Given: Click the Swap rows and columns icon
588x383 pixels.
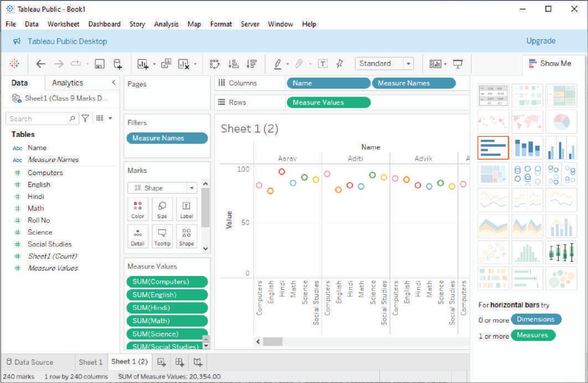Looking at the screenshot, I should (214, 64).
